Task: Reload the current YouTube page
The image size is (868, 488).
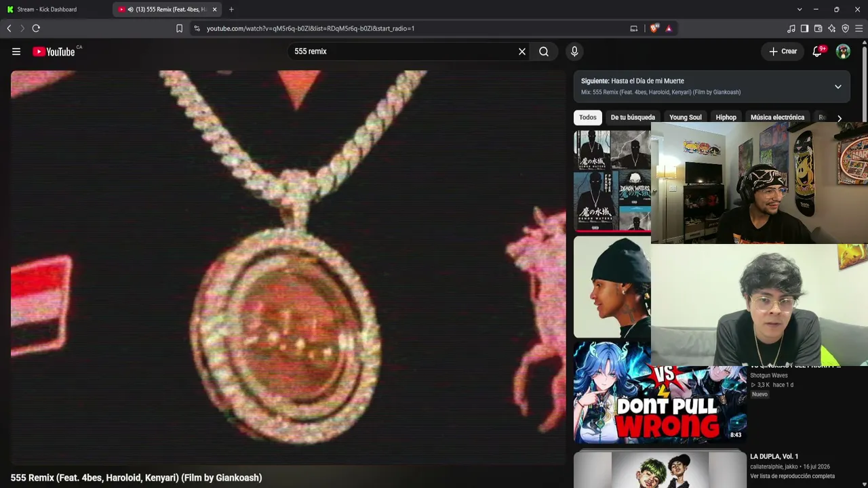Action: (x=36, y=28)
